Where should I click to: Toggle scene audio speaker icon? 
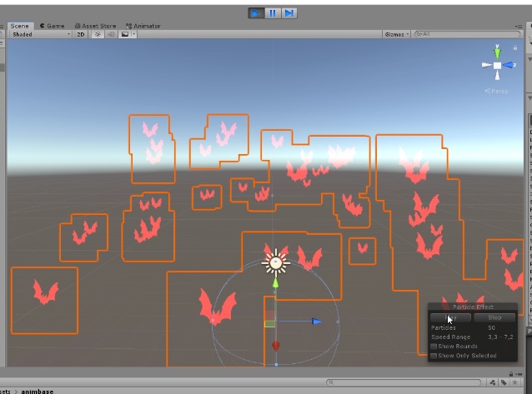point(111,34)
